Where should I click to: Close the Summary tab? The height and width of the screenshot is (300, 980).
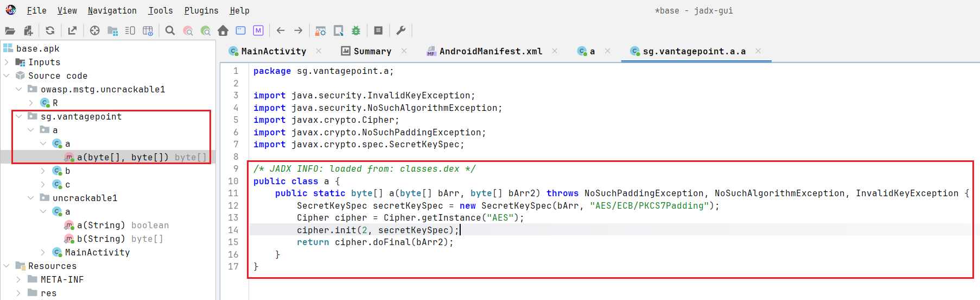coord(404,51)
